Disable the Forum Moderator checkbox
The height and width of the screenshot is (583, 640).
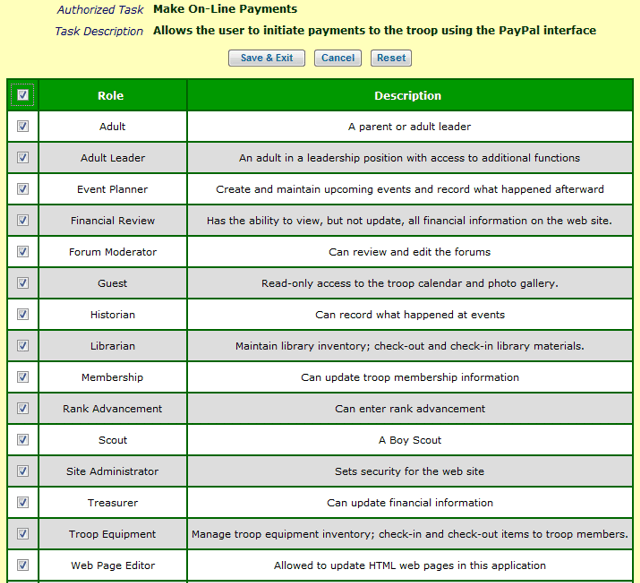(23, 251)
